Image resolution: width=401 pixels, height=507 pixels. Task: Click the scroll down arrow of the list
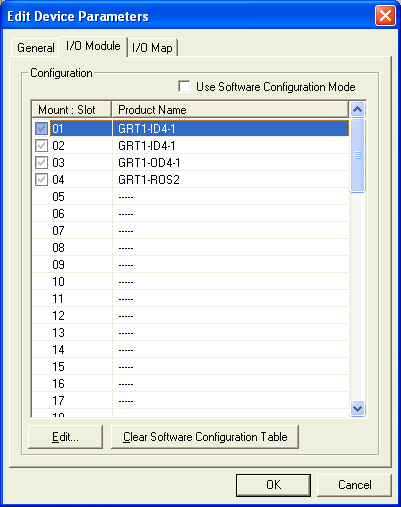pyautogui.click(x=357, y=408)
